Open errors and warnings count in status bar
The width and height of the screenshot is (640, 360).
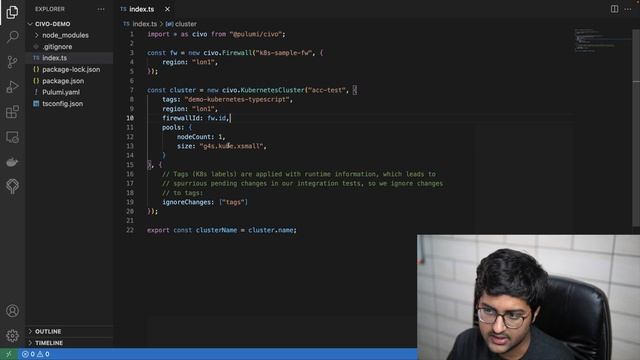pos(36,354)
